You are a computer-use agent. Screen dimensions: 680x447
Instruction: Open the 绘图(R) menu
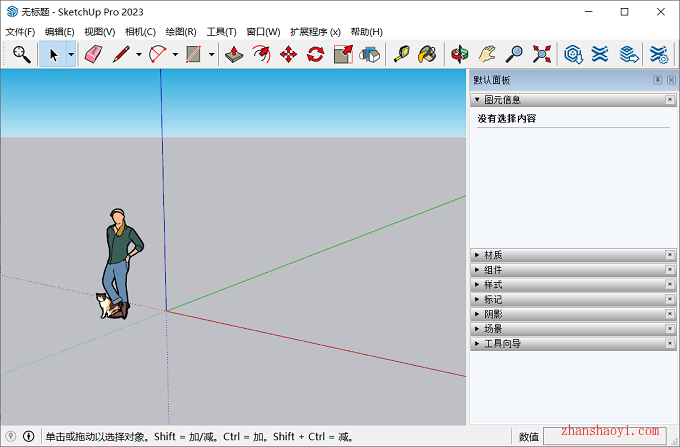coord(181,32)
